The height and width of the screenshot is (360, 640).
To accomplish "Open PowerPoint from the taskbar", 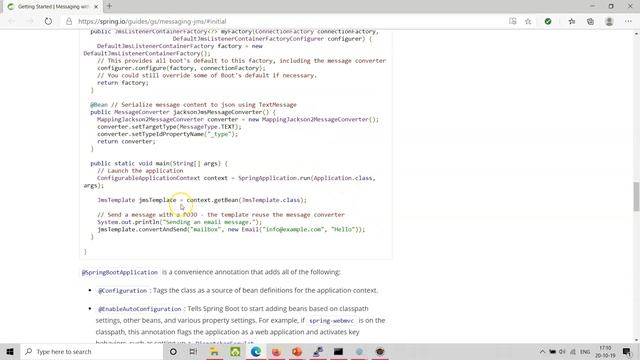I will 297,351.
